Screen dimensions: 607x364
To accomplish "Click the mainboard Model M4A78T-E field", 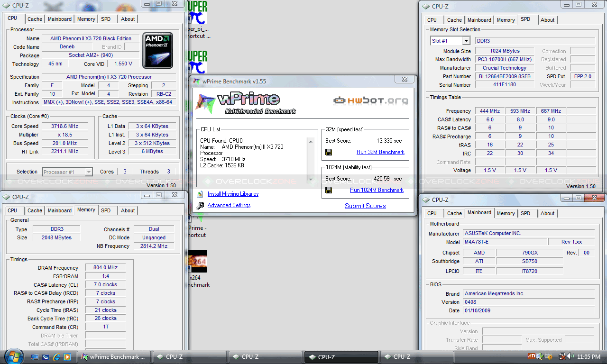I will [x=505, y=242].
